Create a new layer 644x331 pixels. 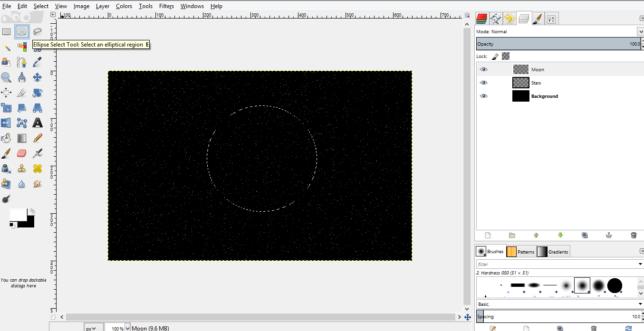tap(488, 235)
